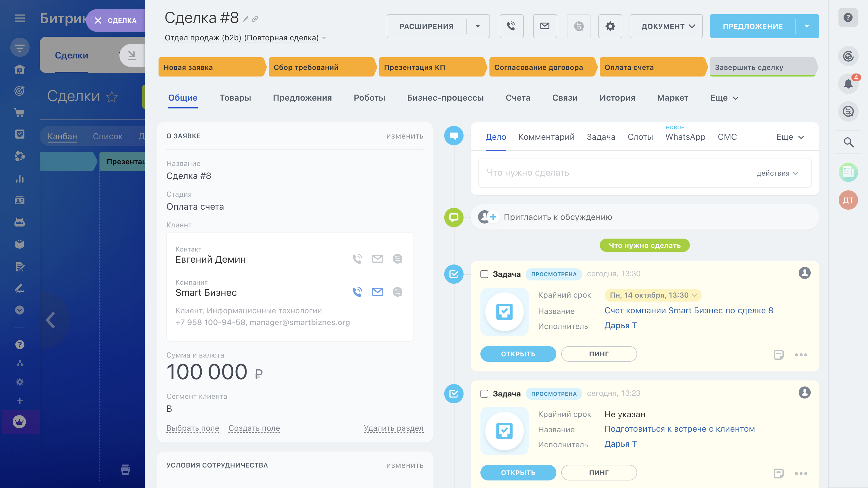Expand the ДОКУМЕНТ dropdown
The height and width of the screenshot is (488, 868).
point(666,26)
